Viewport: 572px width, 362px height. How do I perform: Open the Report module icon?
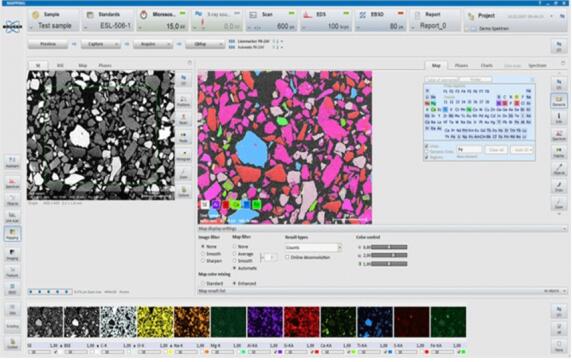coord(417,15)
